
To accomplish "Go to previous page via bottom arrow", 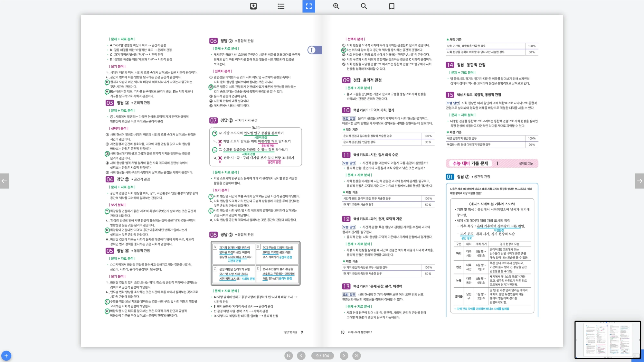I will tap(301, 356).
